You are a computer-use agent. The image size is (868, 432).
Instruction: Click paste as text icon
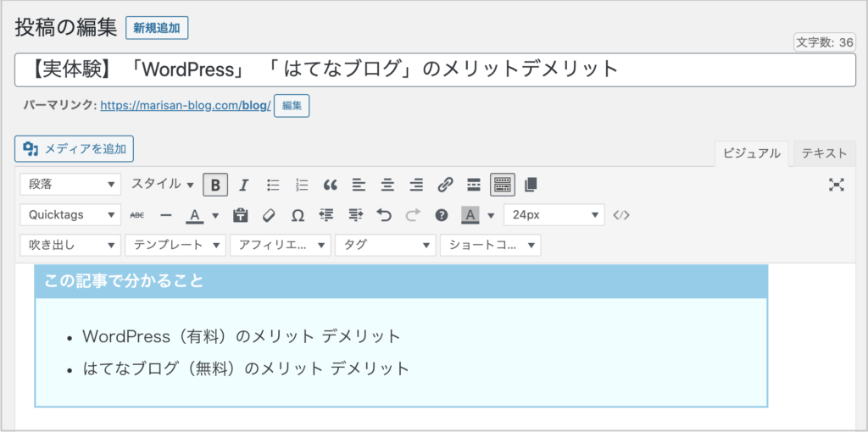(240, 215)
